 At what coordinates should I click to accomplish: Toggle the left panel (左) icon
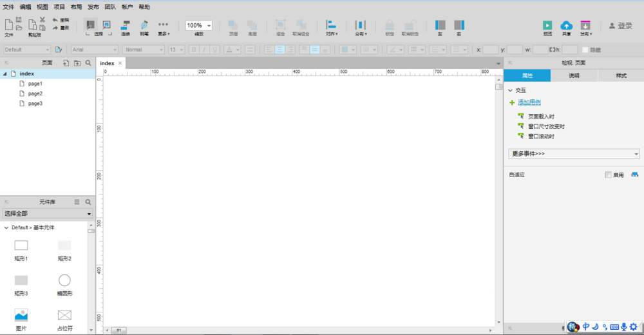[440, 25]
